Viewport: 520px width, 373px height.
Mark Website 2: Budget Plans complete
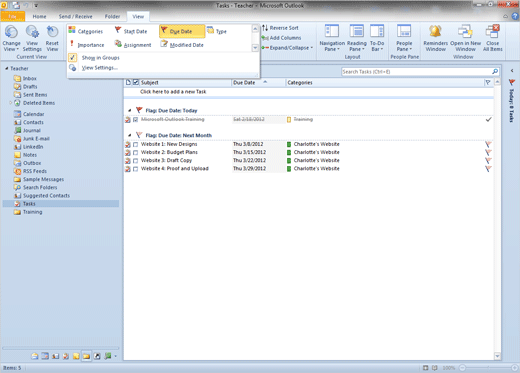[135, 152]
